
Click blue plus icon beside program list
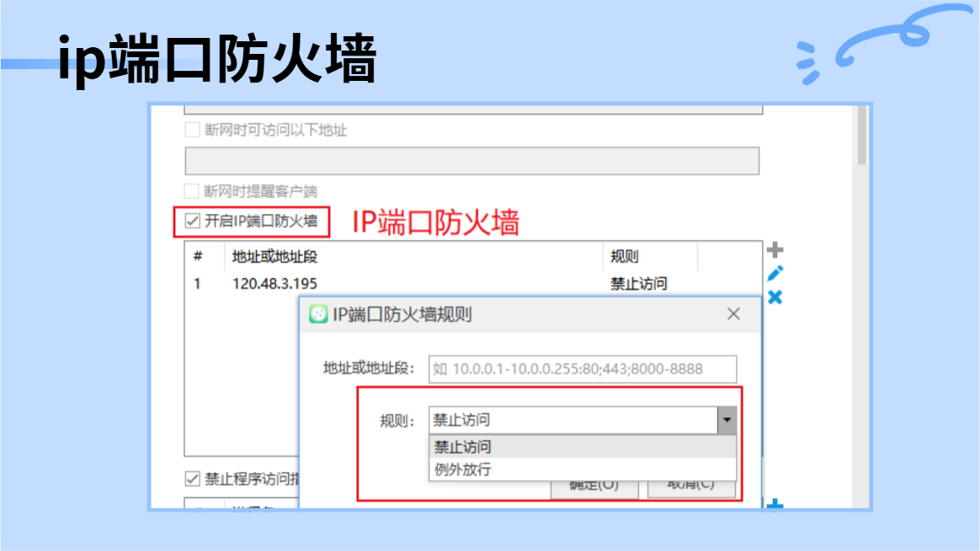[775, 504]
